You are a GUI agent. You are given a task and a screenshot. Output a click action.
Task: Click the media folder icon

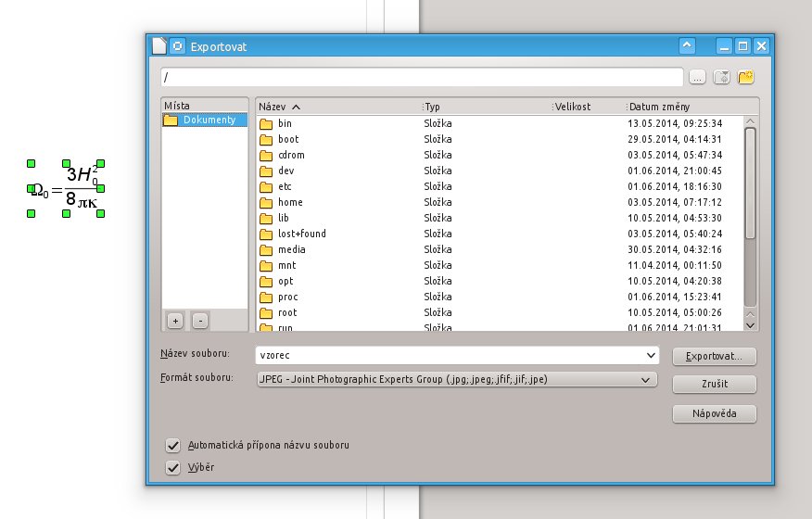[266, 249]
